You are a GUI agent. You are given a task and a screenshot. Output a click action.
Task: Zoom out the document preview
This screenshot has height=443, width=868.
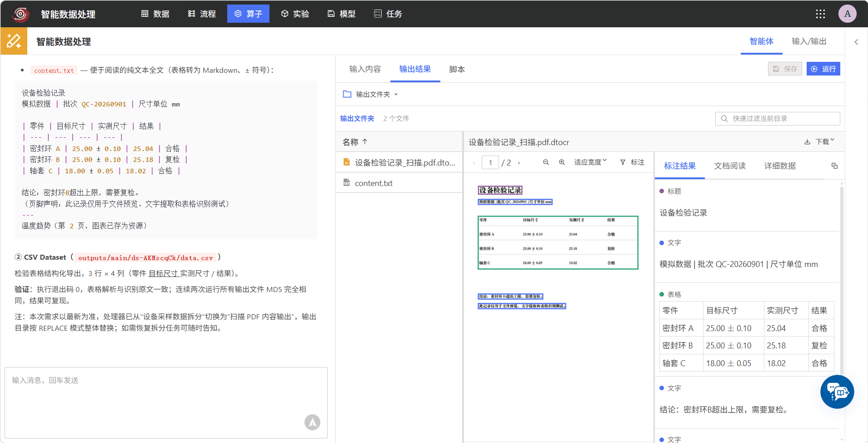546,162
